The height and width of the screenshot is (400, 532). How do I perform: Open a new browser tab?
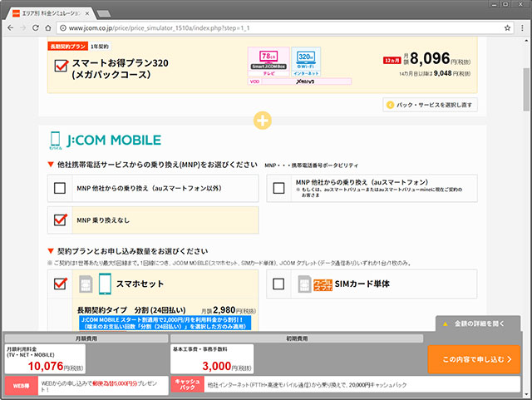click(103, 13)
